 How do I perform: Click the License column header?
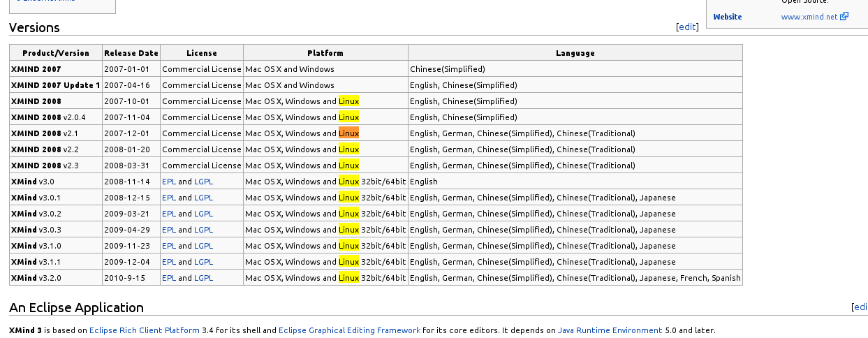coord(202,53)
